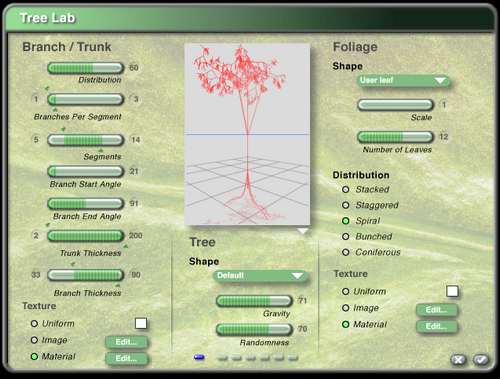
Task: Open Branch / Trunk uniform color swatch
Action: [141, 323]
